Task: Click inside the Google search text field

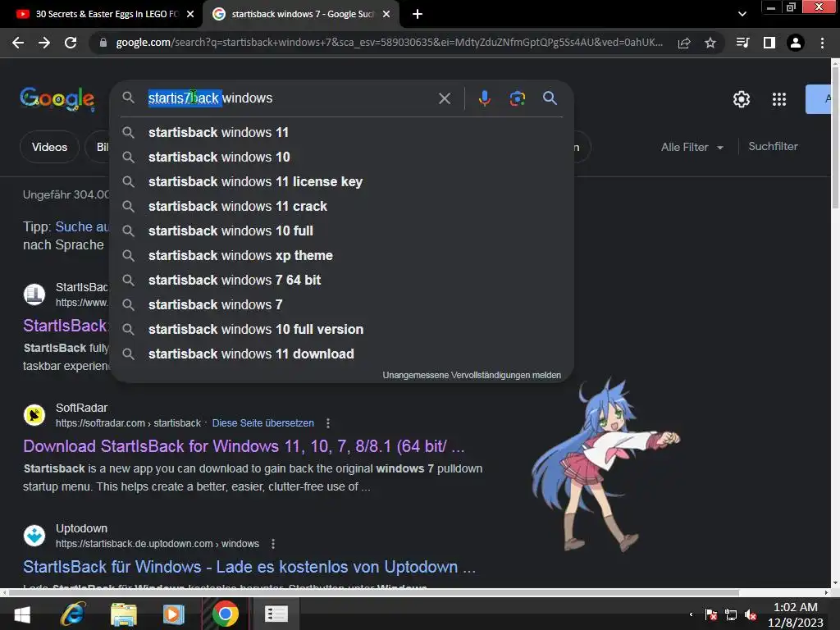Action: [x=290, y=98]
